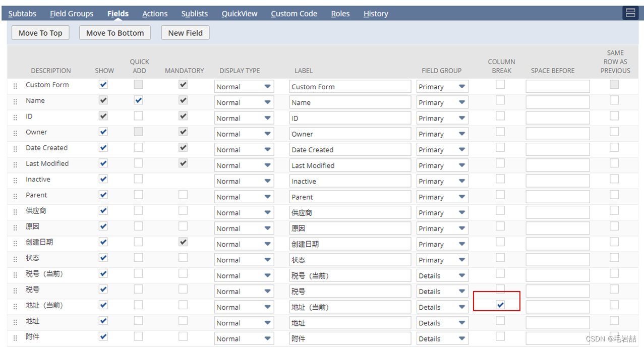Click the drag handle next to Date Created
The image size is (644, 347).
(x=15, y=147)
